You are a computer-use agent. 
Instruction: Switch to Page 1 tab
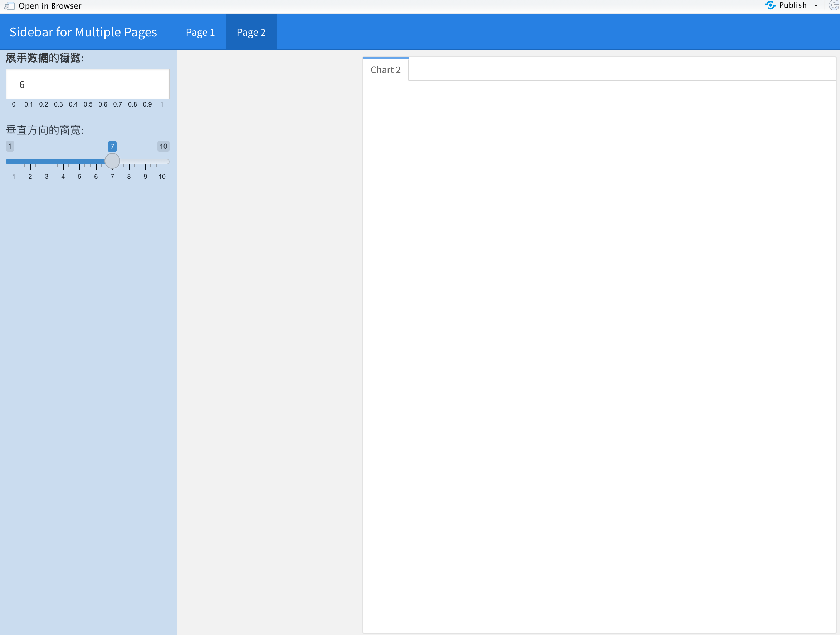(200, 32)
